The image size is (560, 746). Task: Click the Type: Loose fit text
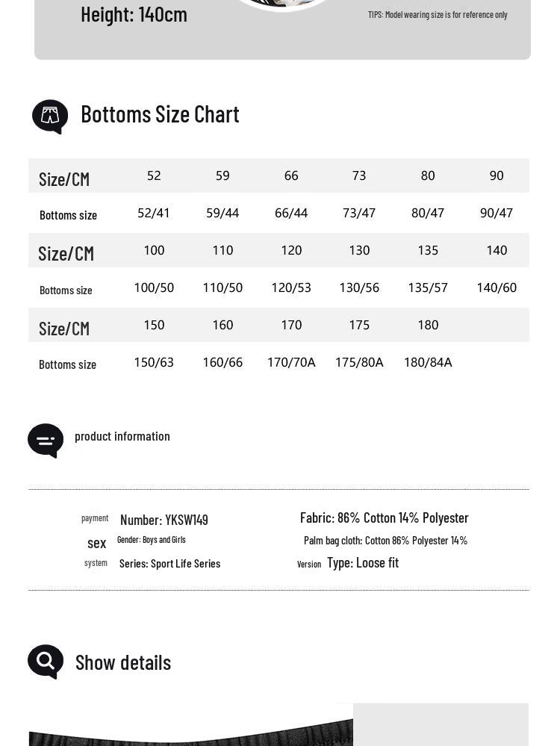(x=363, y=563)
